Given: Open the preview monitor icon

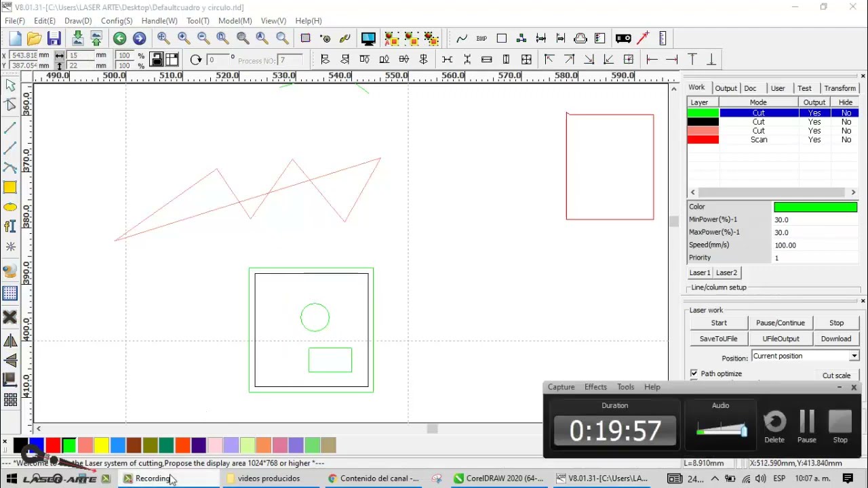Looking at the screenshot, I should tap(368, 39).
